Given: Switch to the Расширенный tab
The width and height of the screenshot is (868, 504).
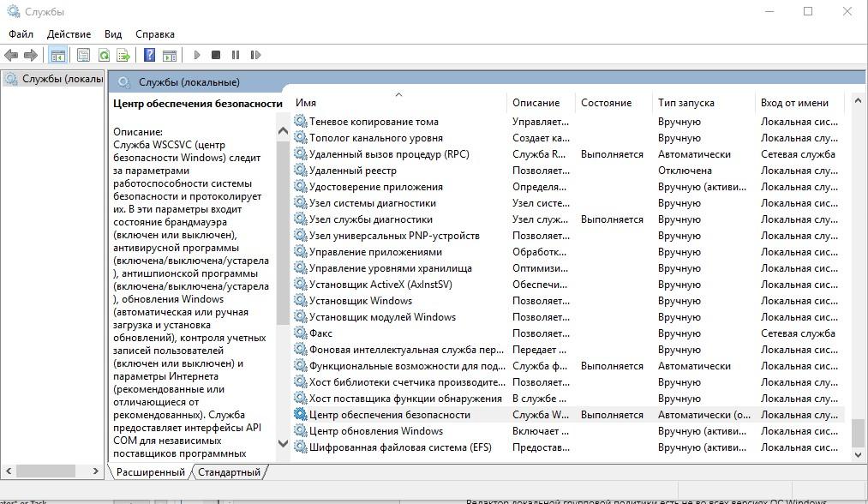Looking at the screenshot, I should pos(150,472).
